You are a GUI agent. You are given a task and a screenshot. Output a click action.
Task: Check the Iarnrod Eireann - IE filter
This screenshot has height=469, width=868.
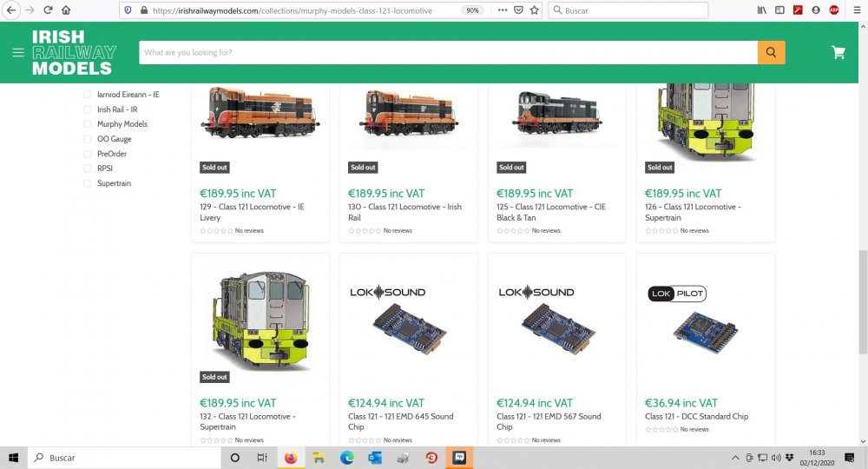87,95
